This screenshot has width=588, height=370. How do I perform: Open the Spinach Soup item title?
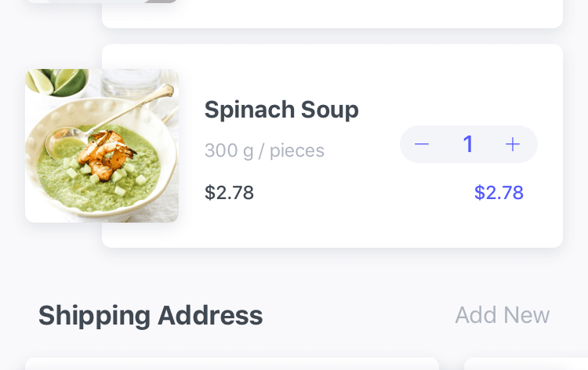281,110
